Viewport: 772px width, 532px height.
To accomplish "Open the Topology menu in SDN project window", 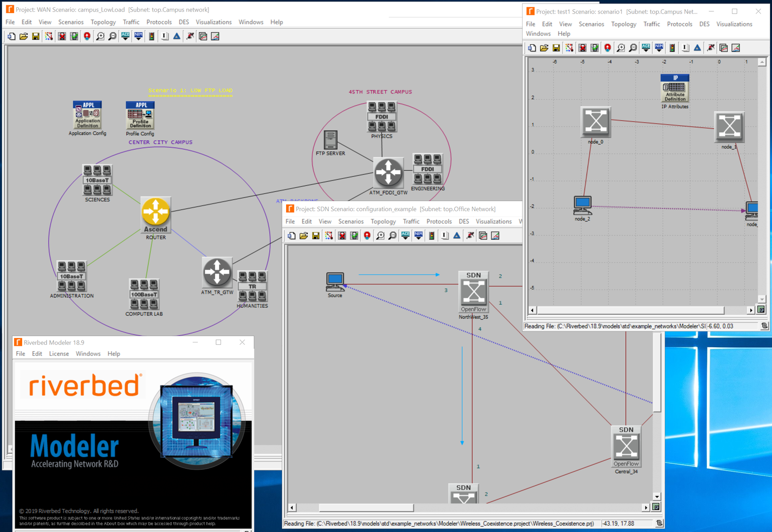I will [x=383, y=221].
